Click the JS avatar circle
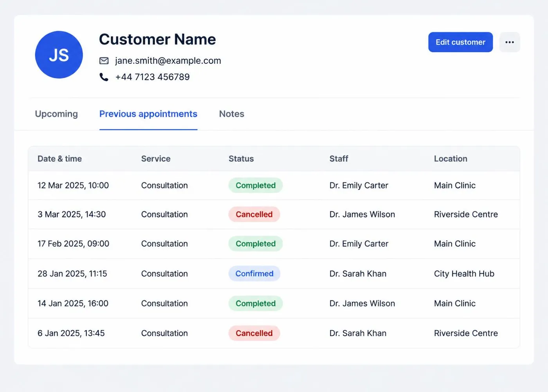The image size is (548, 392). click(x=59, y=55)
